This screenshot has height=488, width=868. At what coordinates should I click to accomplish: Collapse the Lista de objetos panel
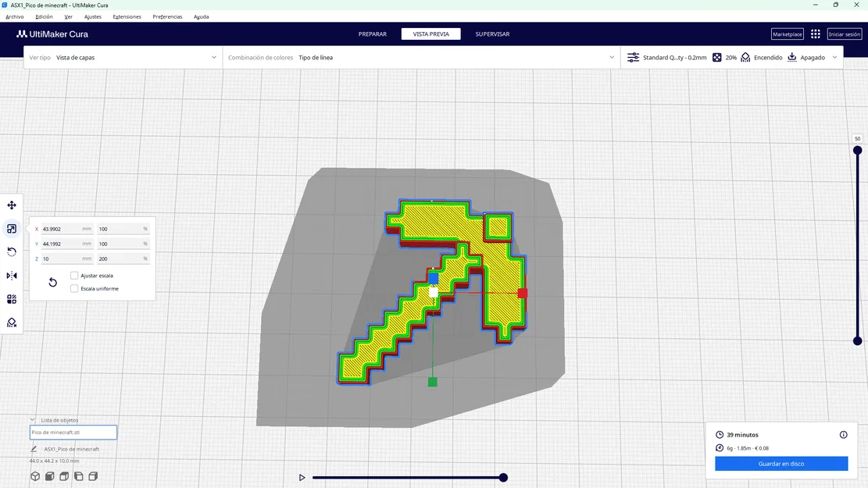32,419
